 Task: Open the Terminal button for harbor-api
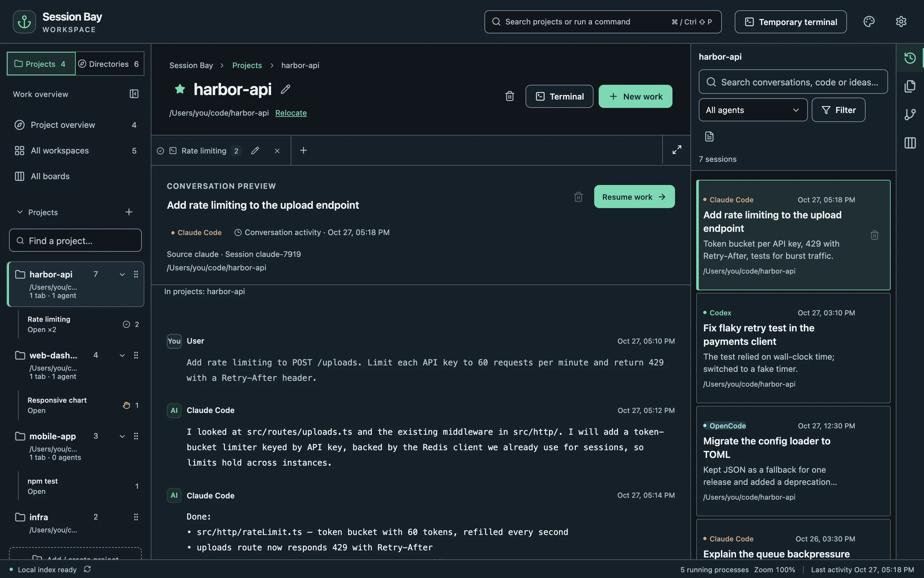[559, 96]
